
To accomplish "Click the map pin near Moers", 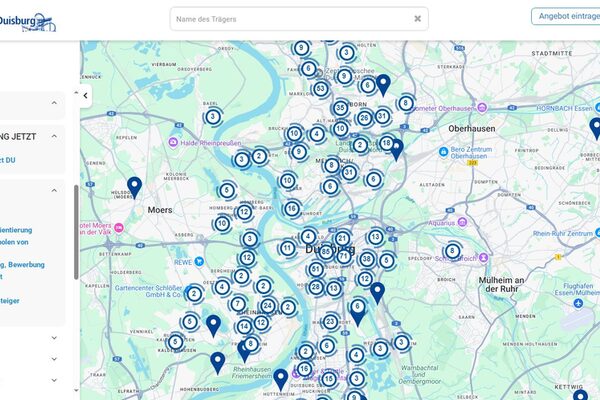I will point(134,186).
